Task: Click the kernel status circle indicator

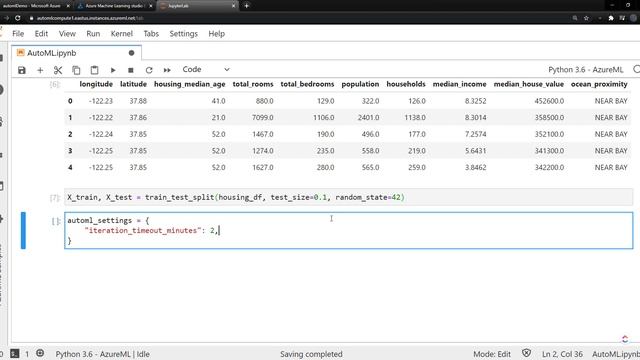Action: pos(636,69)
